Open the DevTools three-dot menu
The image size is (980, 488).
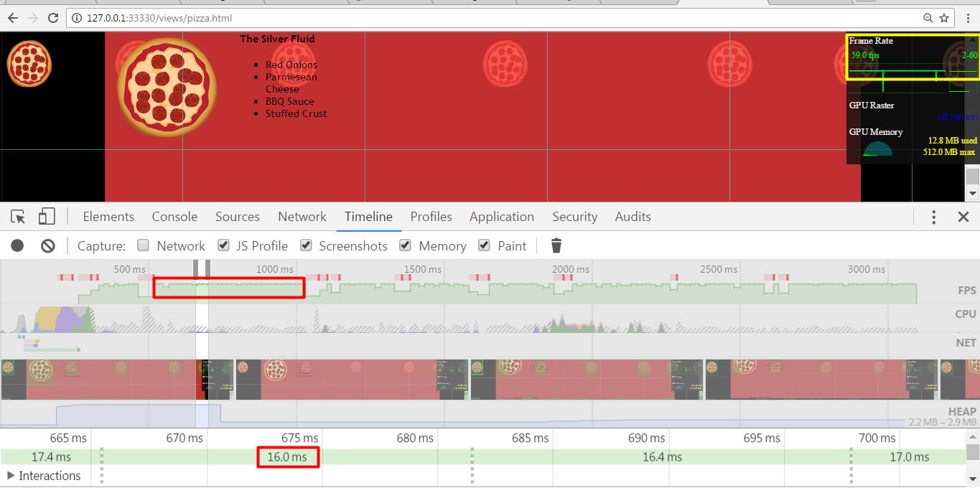point(933,217)
